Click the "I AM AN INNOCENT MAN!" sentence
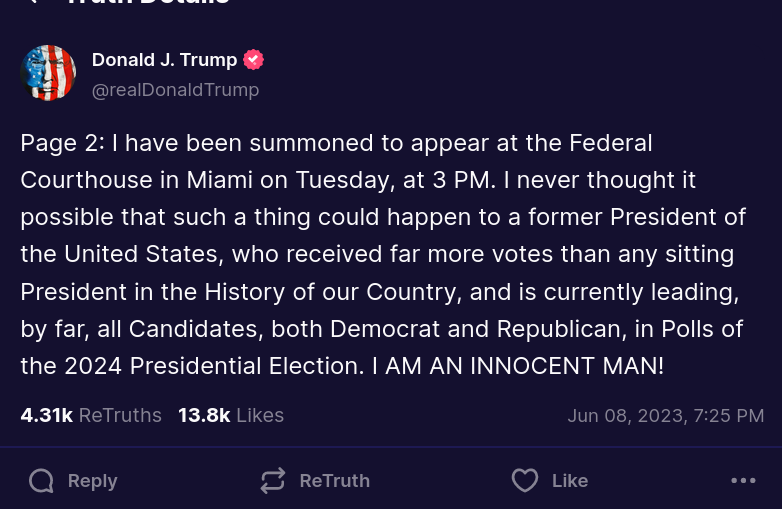This screenshot has width=784, height=510. [517, 366]
